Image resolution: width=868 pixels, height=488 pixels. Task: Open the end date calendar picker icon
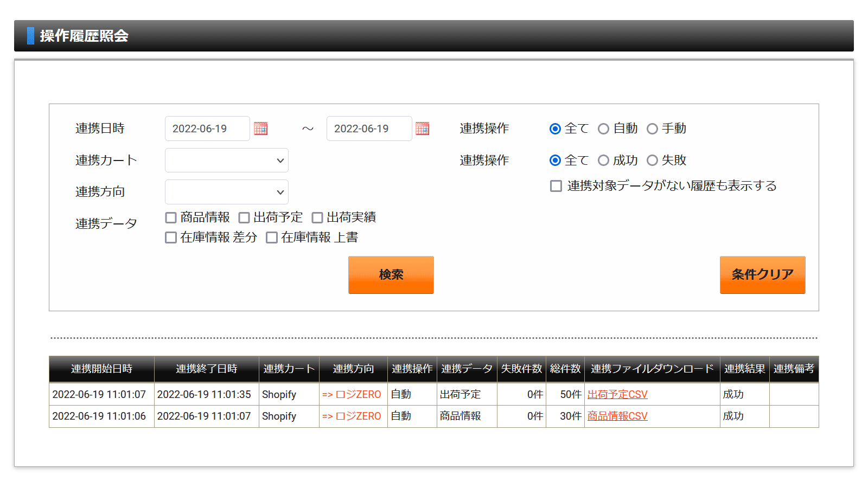click(422, 129)
